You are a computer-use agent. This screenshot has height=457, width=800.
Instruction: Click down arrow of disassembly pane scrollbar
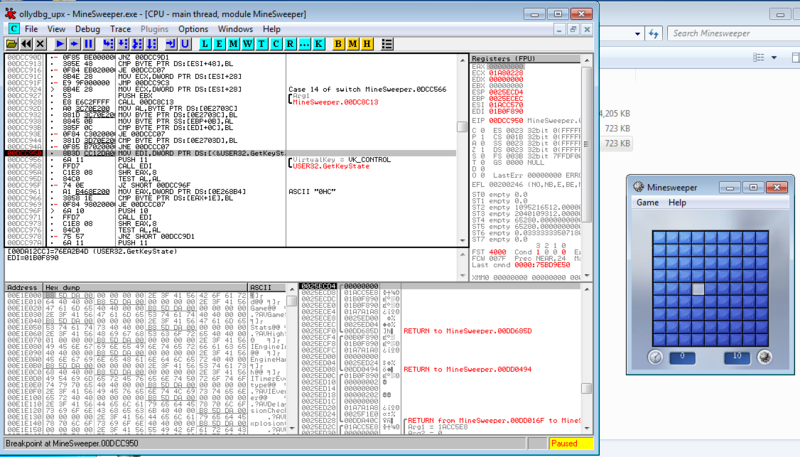(x=462, y=240)
